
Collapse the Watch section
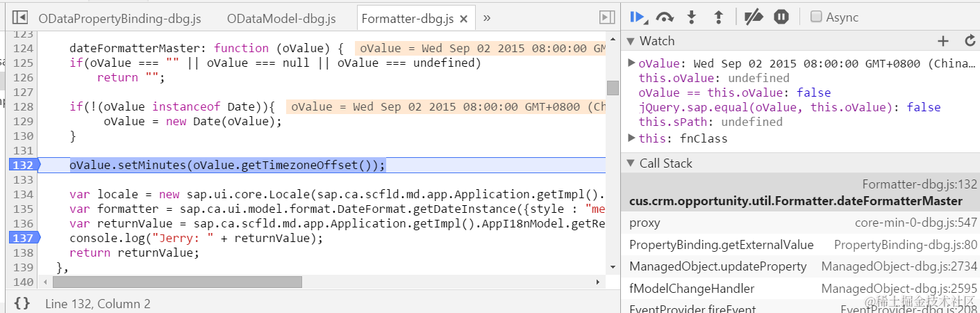631,41
